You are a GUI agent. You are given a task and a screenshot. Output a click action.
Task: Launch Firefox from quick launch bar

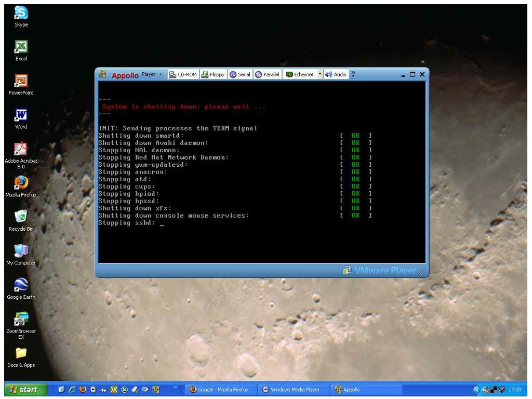pos(83,390)
